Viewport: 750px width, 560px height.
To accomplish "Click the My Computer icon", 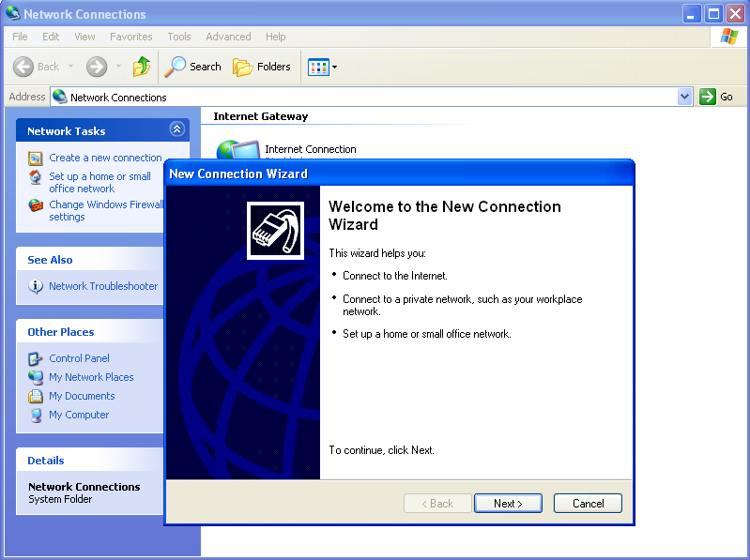I will pyautogui.click(x=36, y=416).
